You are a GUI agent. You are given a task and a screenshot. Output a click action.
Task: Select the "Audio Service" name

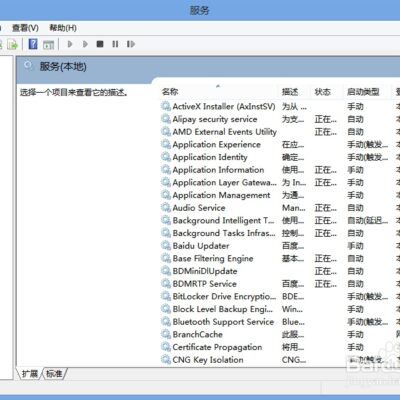(x=199, y=208)
